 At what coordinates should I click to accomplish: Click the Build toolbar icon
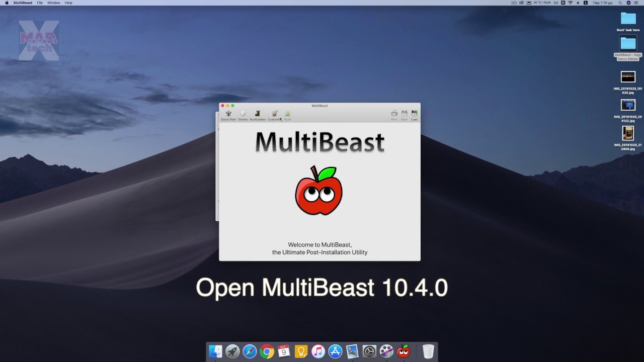coord(287,116)
